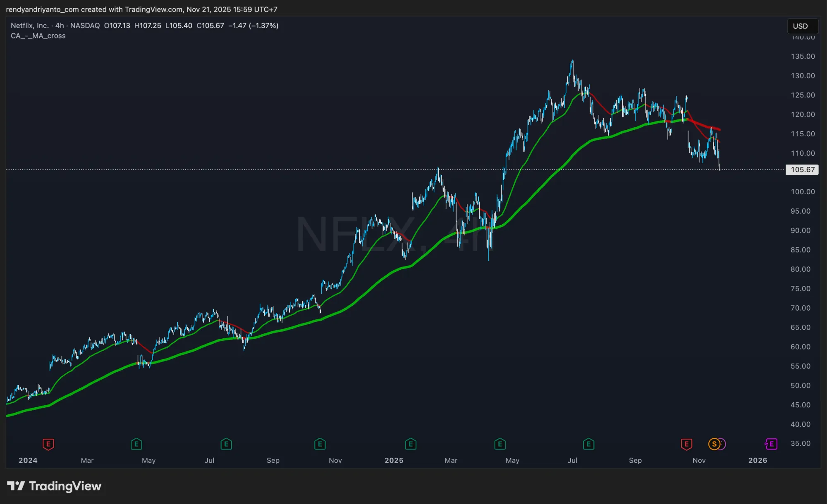Viewport: 827px width, 504px height.
Task: Click the earnings marker near July 2025
Action: coord(588,444)
